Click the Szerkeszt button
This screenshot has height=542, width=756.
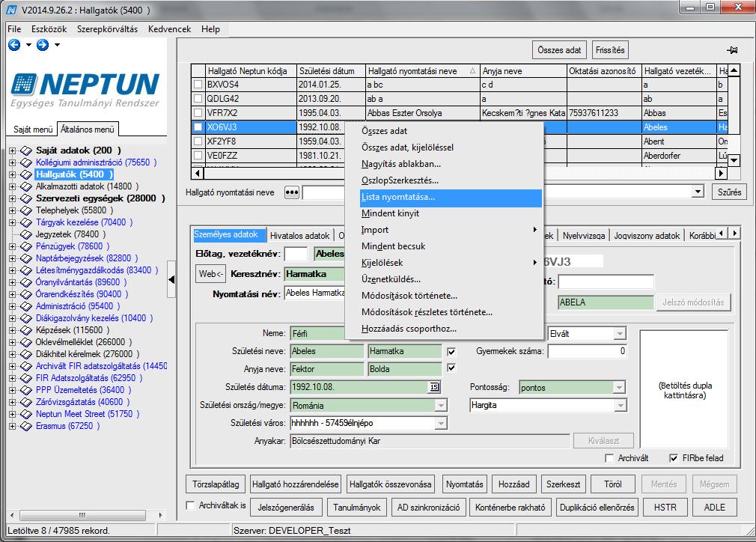pos(563,484)
